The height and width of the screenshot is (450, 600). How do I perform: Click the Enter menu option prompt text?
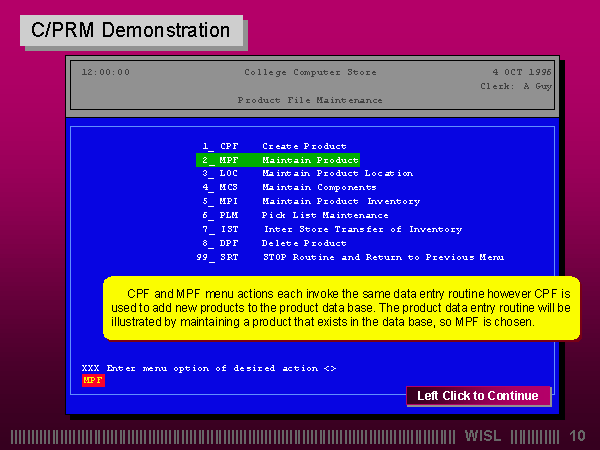click(208, 368)
